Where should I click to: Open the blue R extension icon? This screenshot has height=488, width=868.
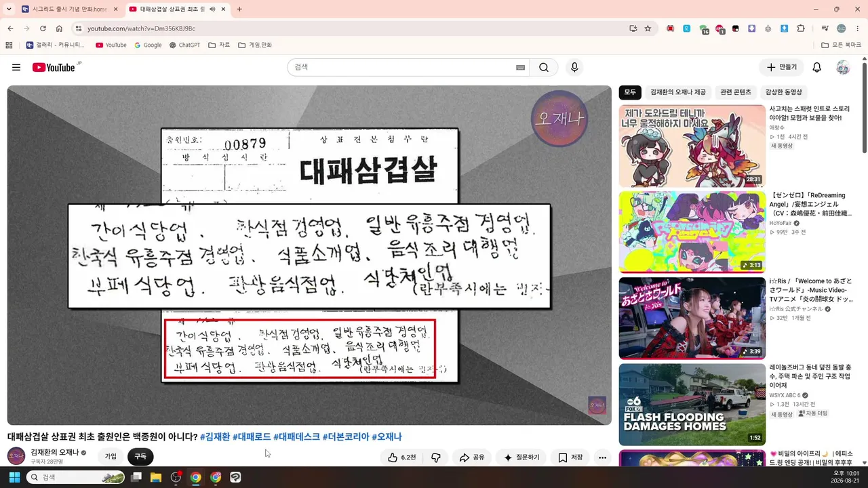tap(687, 28)
